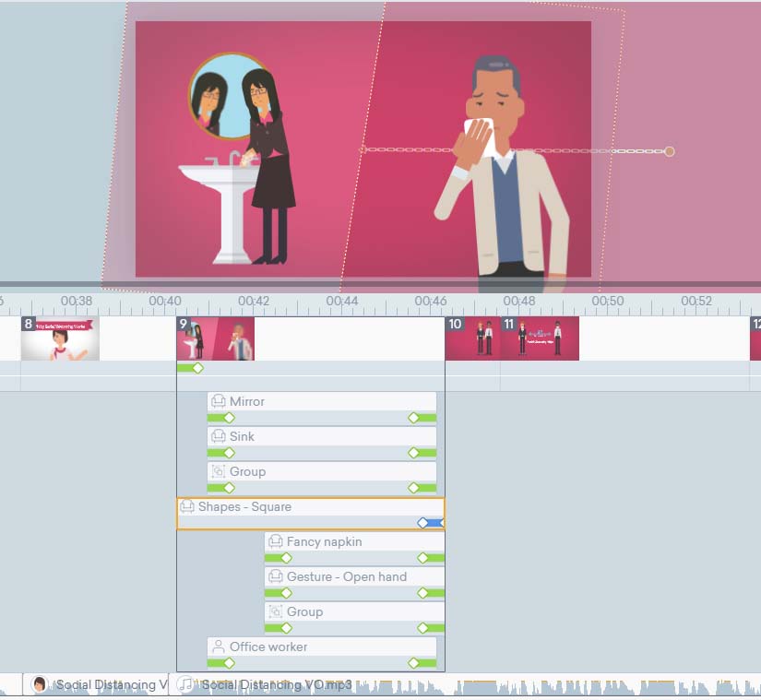
Task: Select the Group track above Office worker
Action: point(354,611)
